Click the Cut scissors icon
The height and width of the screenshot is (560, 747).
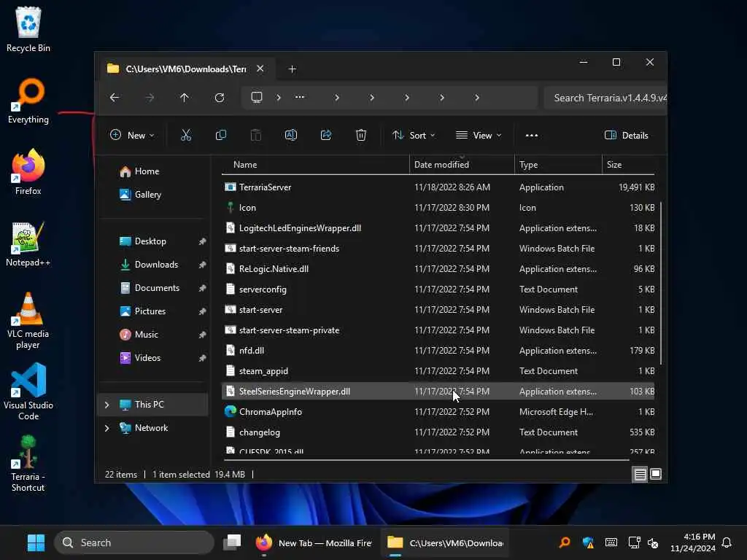pyautogui.click(x=186, y=135)
